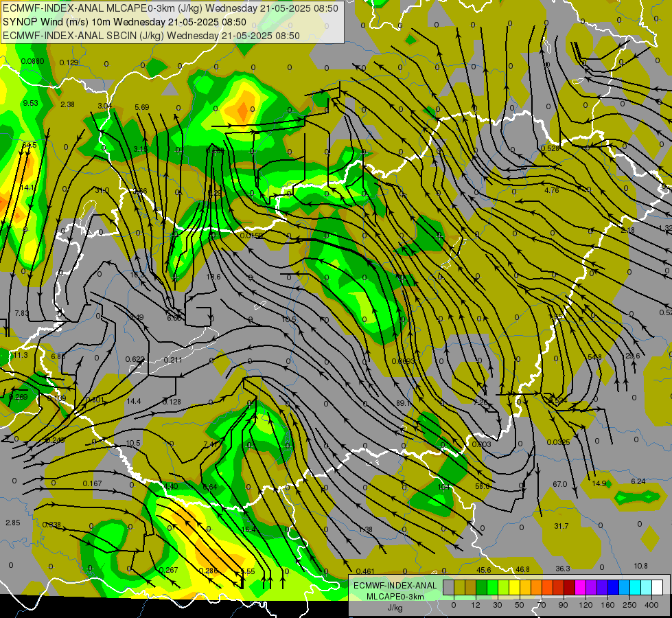Click the 5.69 value on the map
Image resolution: width=672 pixels, height=618 pixels.
point(142,107)
